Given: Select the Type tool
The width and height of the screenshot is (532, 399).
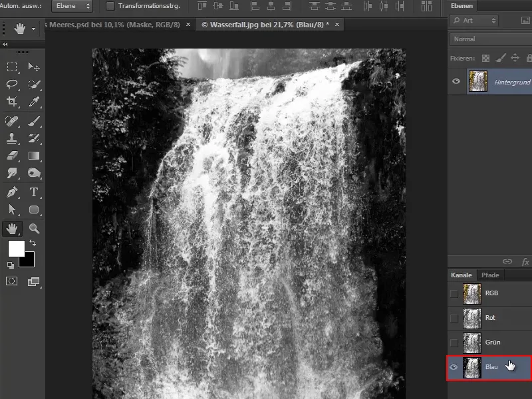Looking at the screenshot, I should point(34,192).
